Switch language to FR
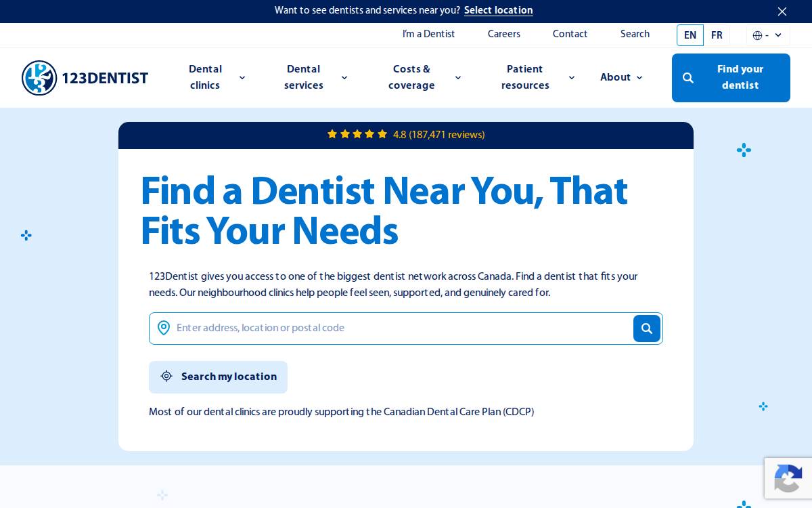 click(x=717, y=35)
